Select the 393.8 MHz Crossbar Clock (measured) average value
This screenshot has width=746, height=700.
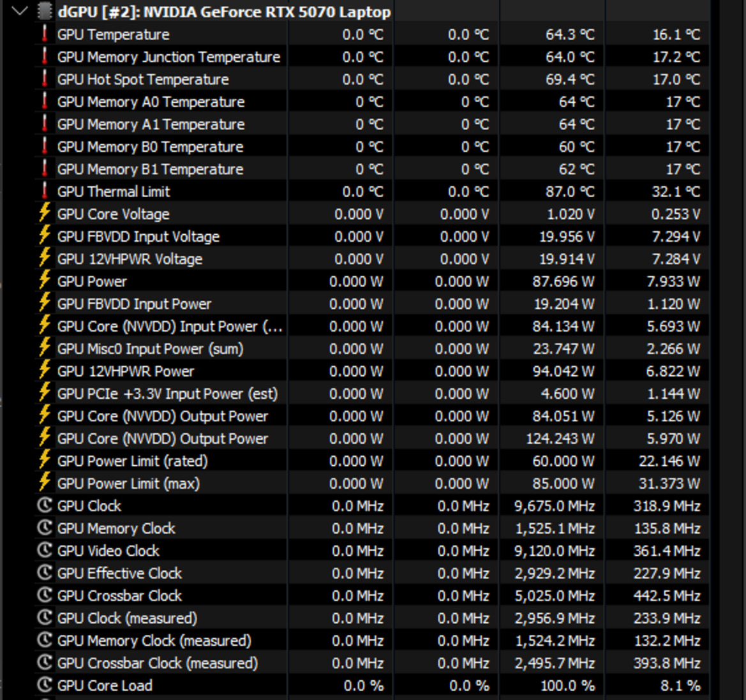(667, 664)
